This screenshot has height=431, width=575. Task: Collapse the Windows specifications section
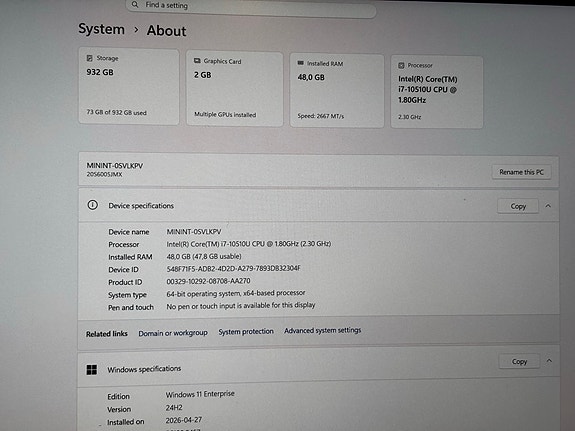(x=549, y=361)
